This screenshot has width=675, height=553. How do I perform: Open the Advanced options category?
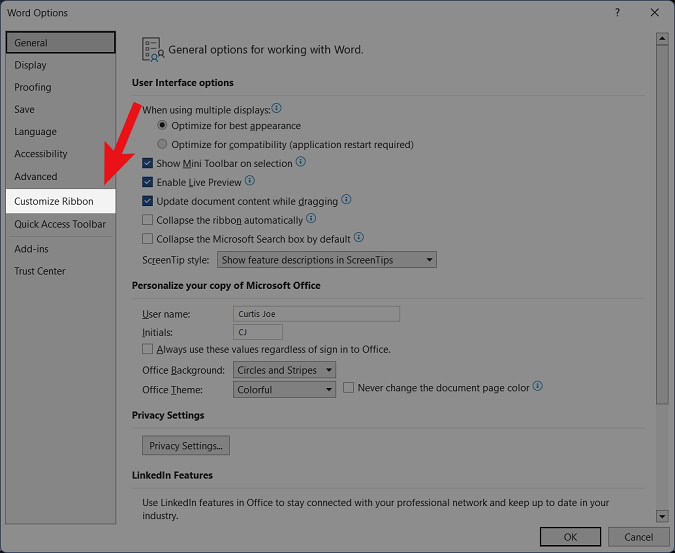(x=61, y=176)
